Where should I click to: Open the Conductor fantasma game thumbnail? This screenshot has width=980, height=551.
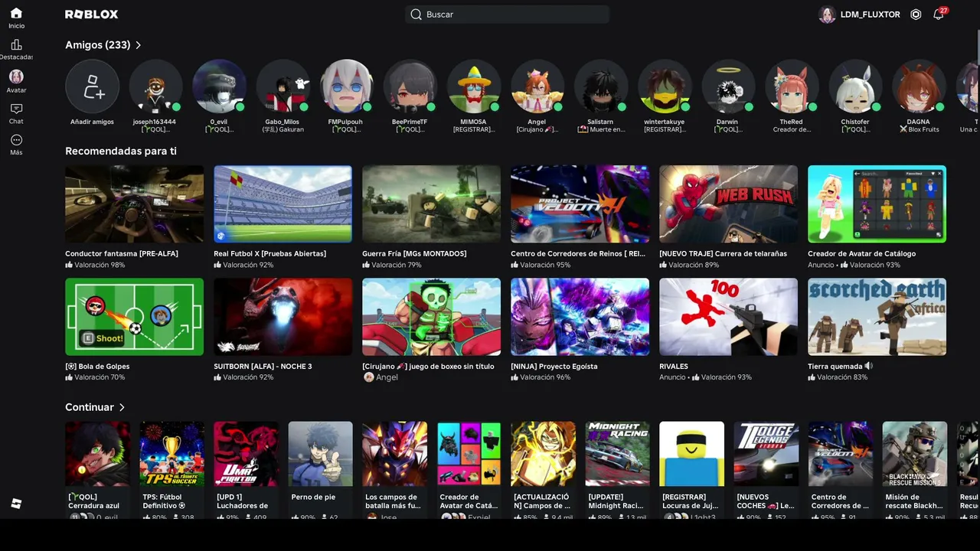tap(135, 204)
